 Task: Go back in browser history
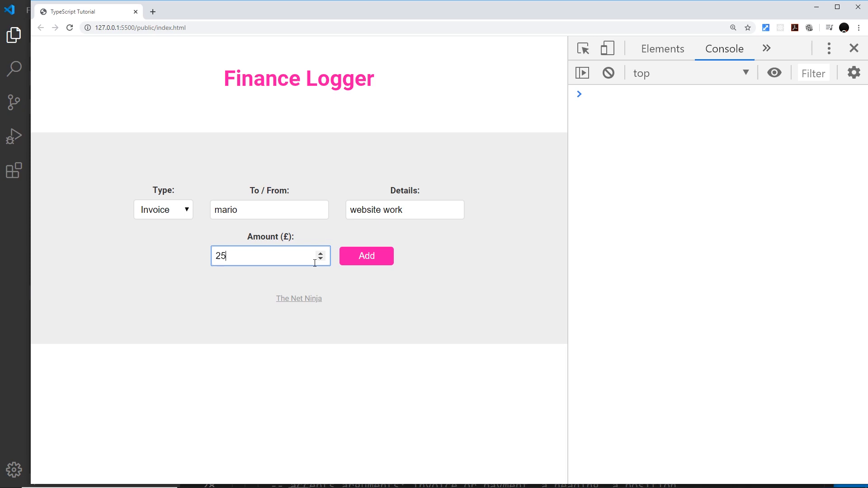(41, 28)
